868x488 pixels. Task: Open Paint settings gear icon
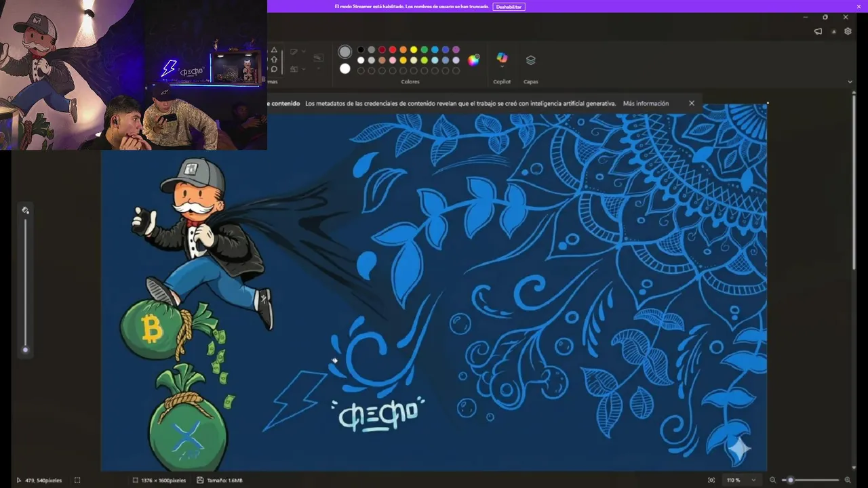tap(848, 31)
